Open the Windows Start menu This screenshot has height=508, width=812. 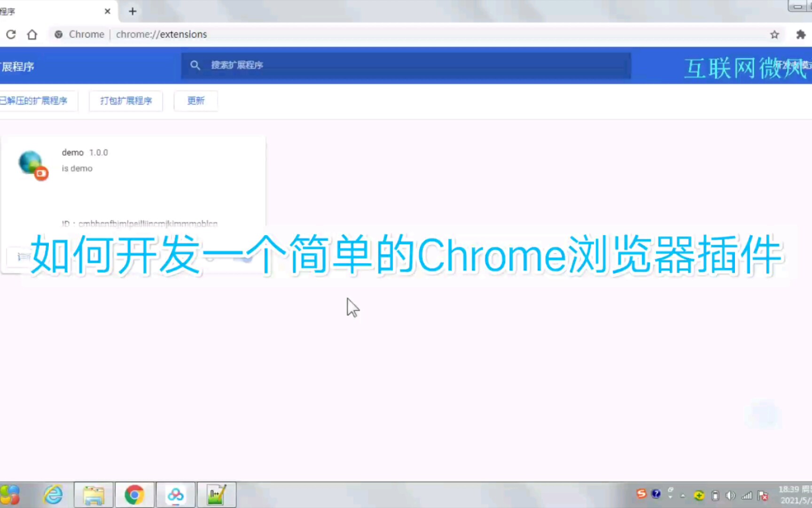coord(9,495)
